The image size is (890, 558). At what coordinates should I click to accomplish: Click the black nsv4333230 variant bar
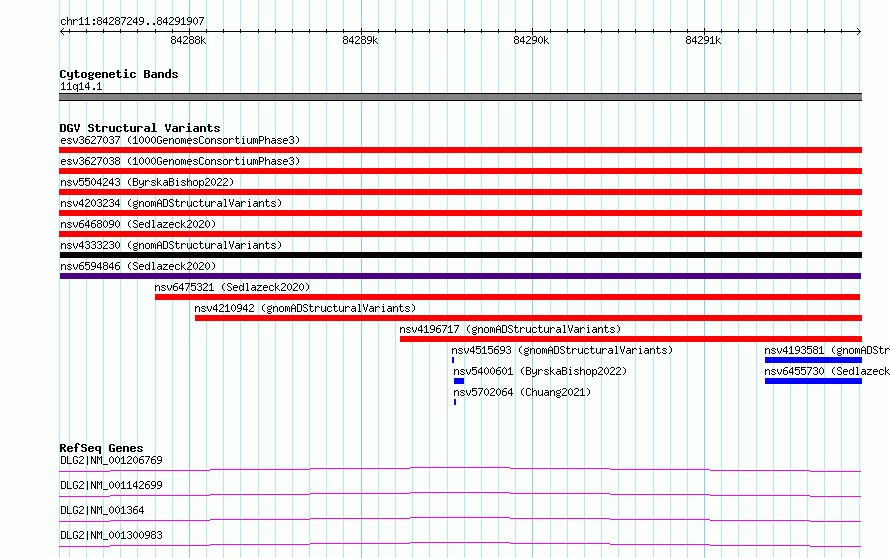460,255
